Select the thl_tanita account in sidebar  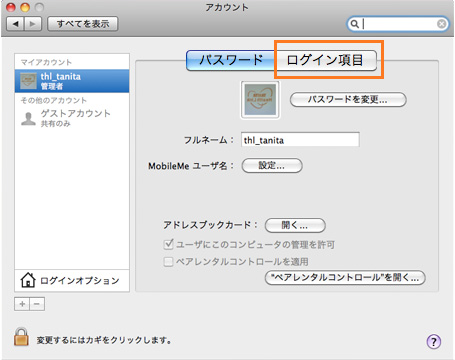click(x=72, y=81)
